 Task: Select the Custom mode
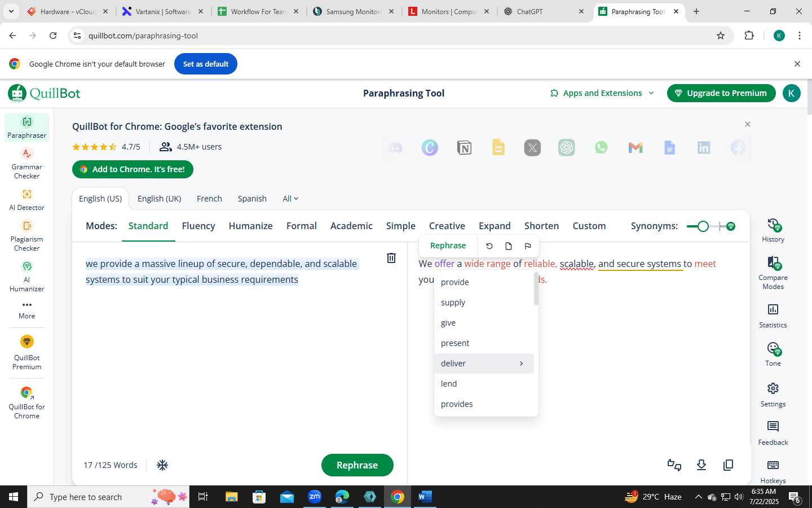[589, 226]
